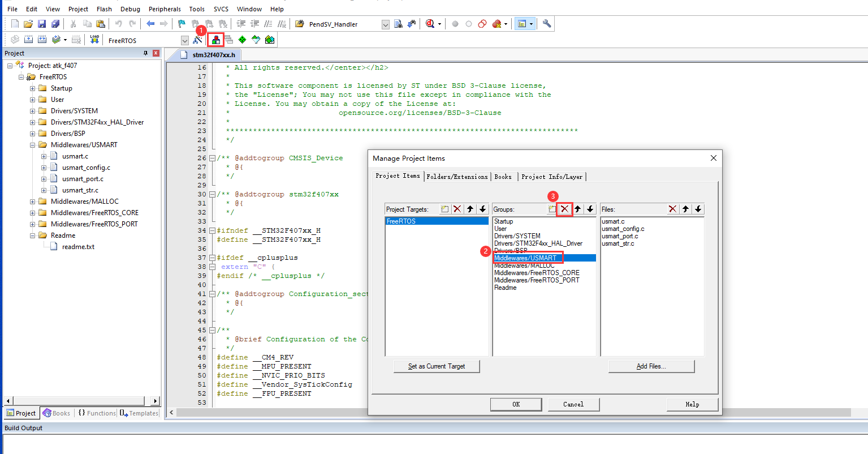Kill all breakpoints with red X icon
This screenshot has width=868, height=454.
pos(496,24)
